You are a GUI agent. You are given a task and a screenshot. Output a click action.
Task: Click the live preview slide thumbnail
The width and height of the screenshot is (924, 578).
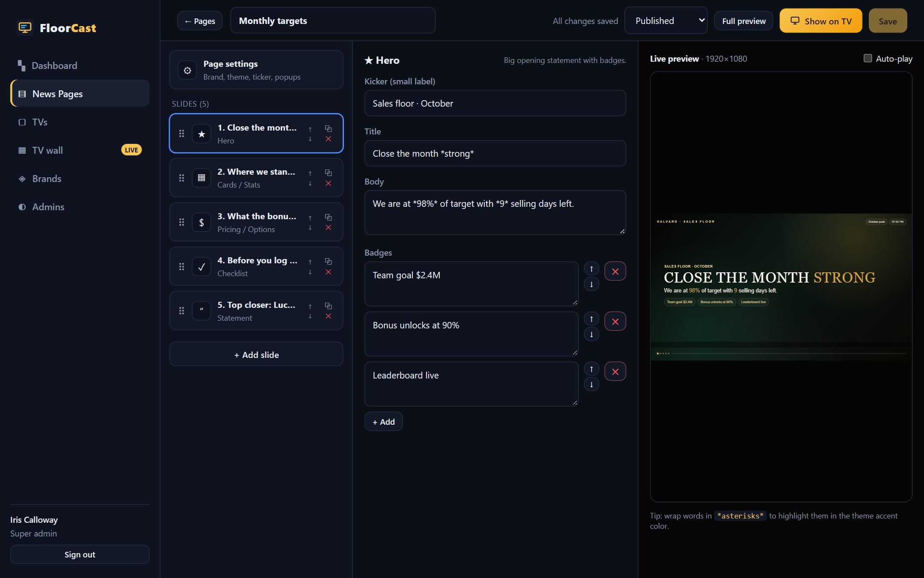tap(781, 287)
